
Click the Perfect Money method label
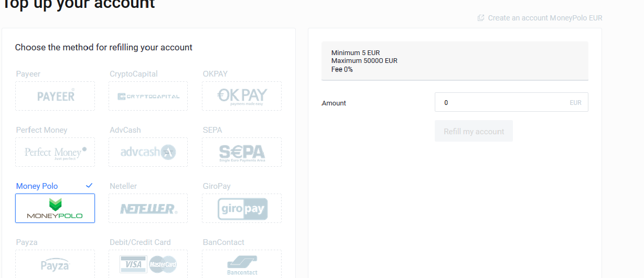[x=41, y=130]
